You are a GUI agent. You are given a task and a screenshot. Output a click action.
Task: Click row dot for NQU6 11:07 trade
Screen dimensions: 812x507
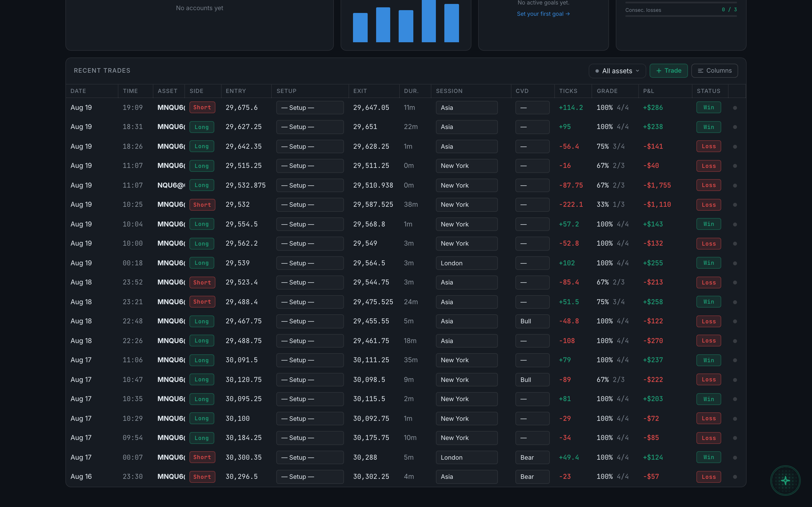click(735, 185)
